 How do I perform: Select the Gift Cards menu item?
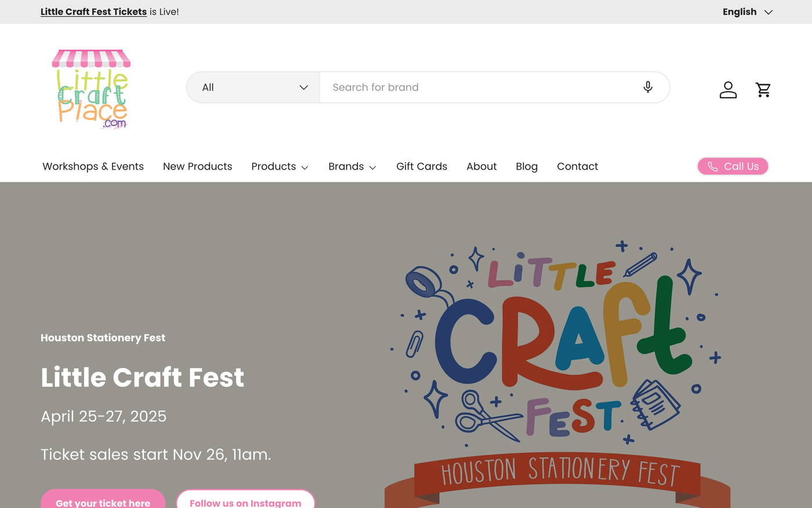point(422,166)
